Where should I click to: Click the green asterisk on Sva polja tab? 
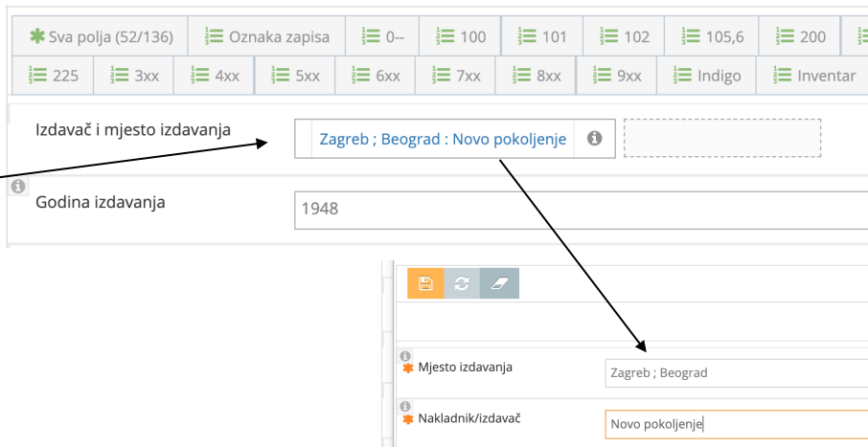point(37,36)
